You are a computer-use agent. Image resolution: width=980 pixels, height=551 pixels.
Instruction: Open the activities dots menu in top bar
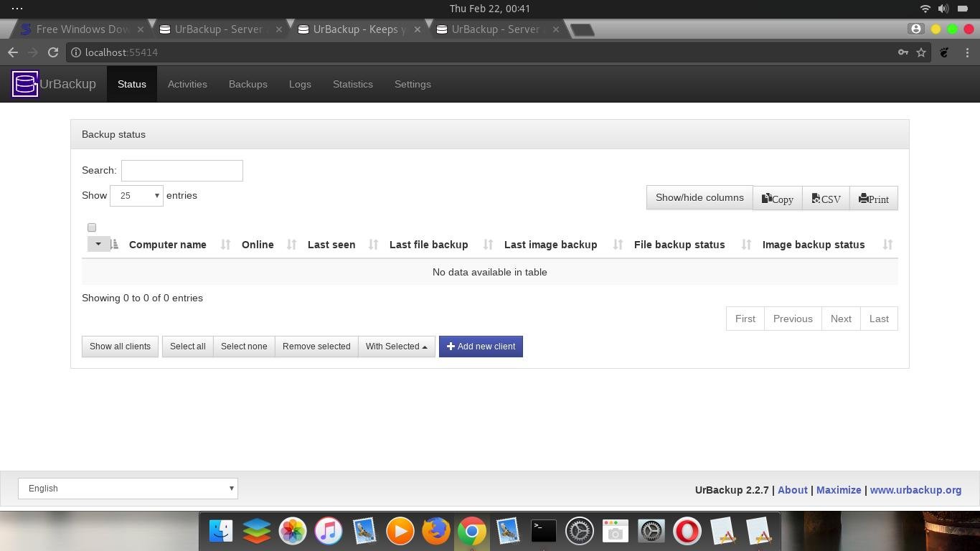[x=17, y=9]
